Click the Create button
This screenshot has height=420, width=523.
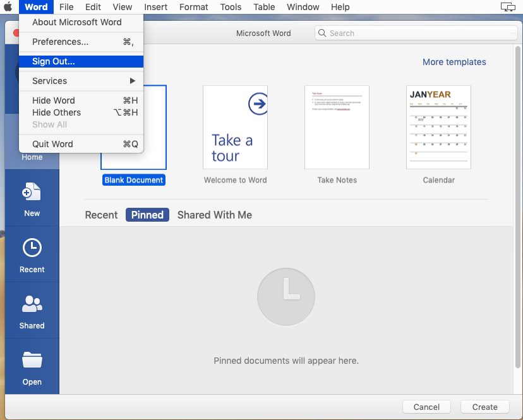pos(484,407)
